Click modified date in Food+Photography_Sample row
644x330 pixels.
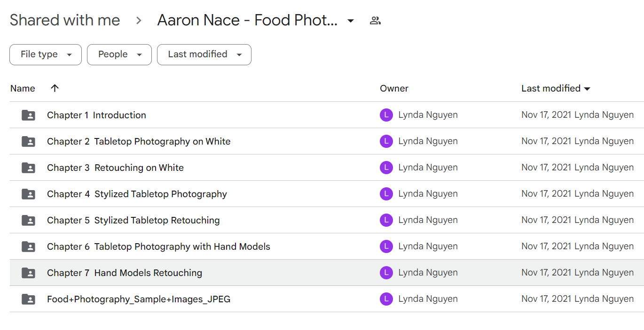[x=547, y=299]
